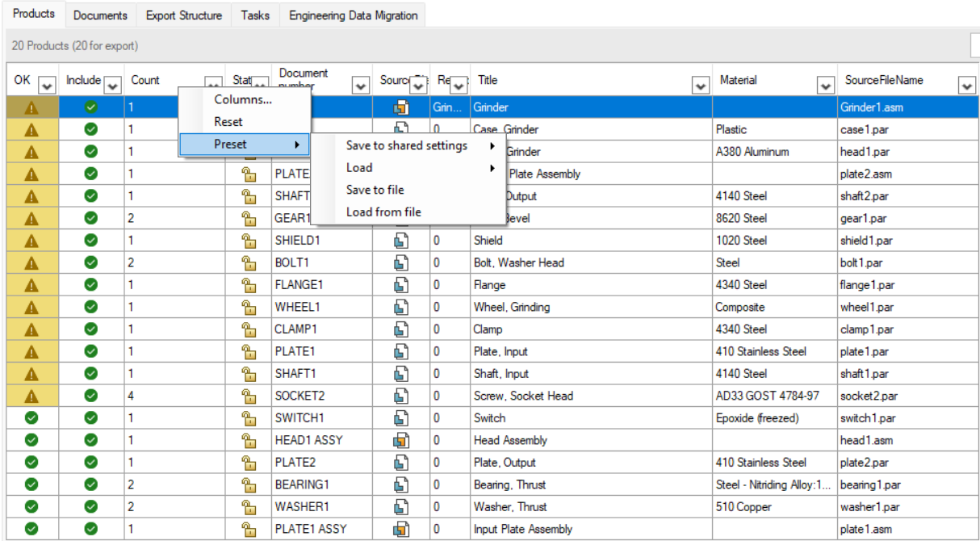
Task: Open the Engineering Data Migration tab
Action: (354, 15)
